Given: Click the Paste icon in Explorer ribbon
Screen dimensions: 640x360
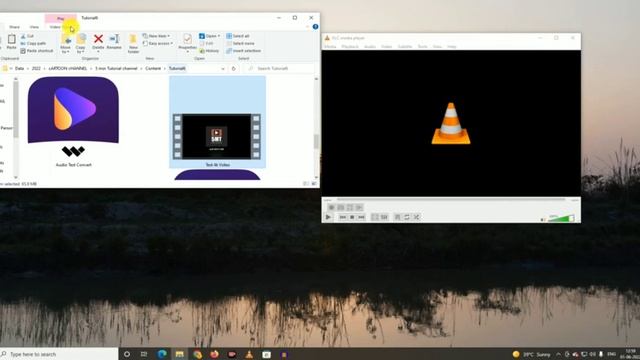Looking at the screenshot, I should [x=11, y=42].
